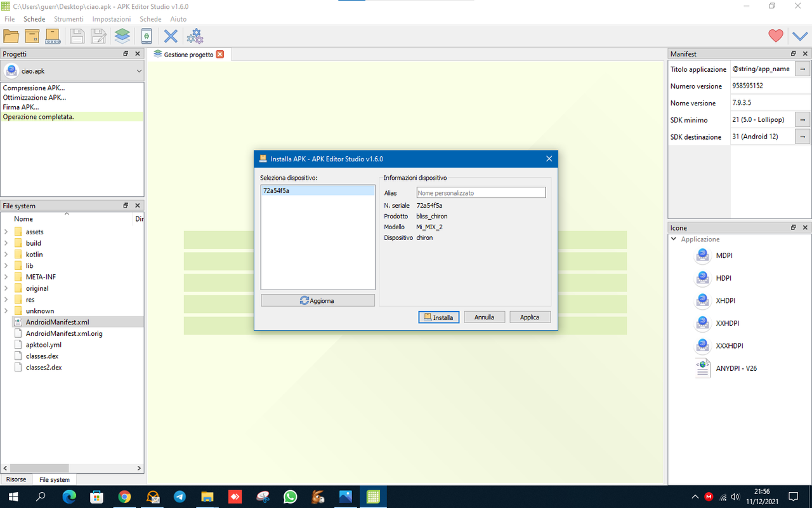This screenshot has width=812, height=508.
Task: Switch to the File system bottom tab
Action: tap(55, 479)
